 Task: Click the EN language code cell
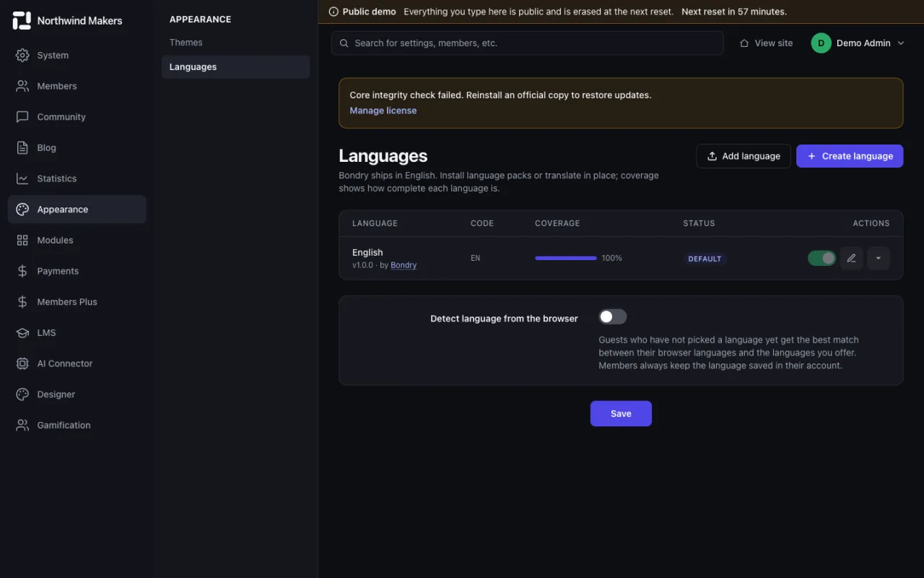click(475, 258)
